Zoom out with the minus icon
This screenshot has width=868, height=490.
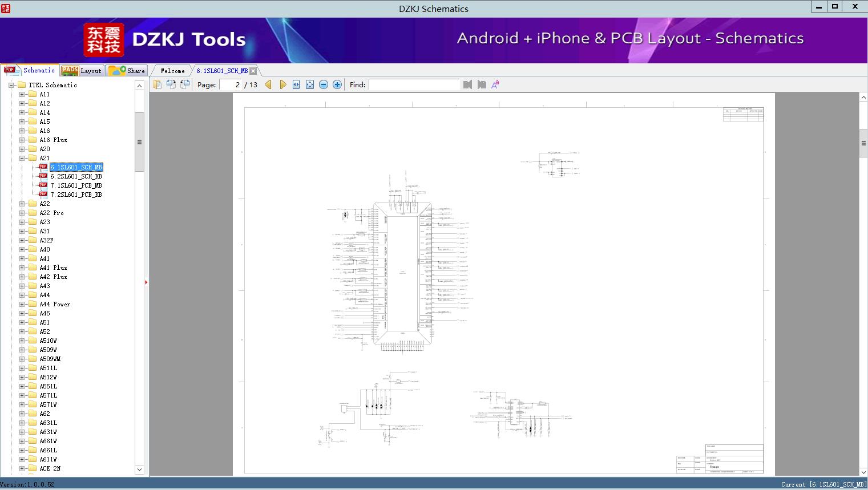(324, 84)
